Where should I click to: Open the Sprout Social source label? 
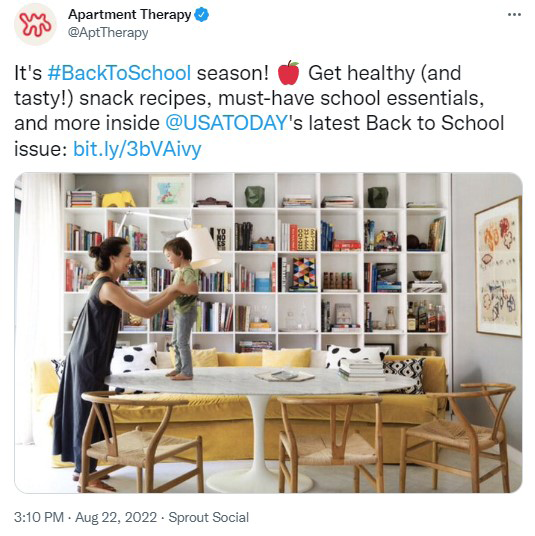point(209,517)
